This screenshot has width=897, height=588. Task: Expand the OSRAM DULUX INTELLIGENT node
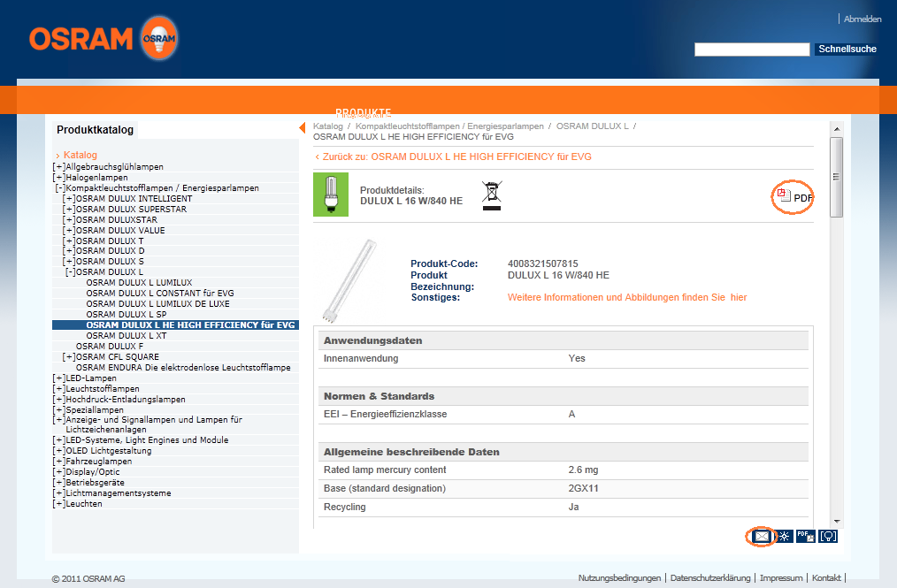69,198
